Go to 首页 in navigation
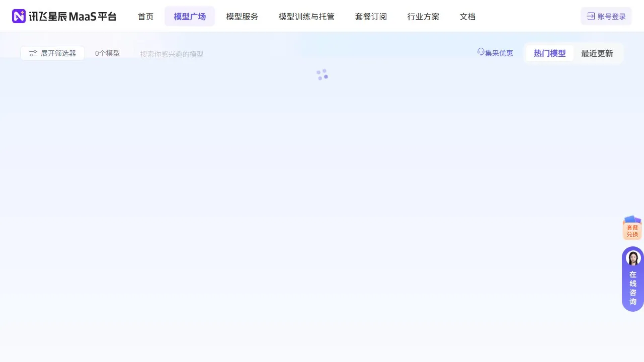The image size is (644, 362). [145, 17]
